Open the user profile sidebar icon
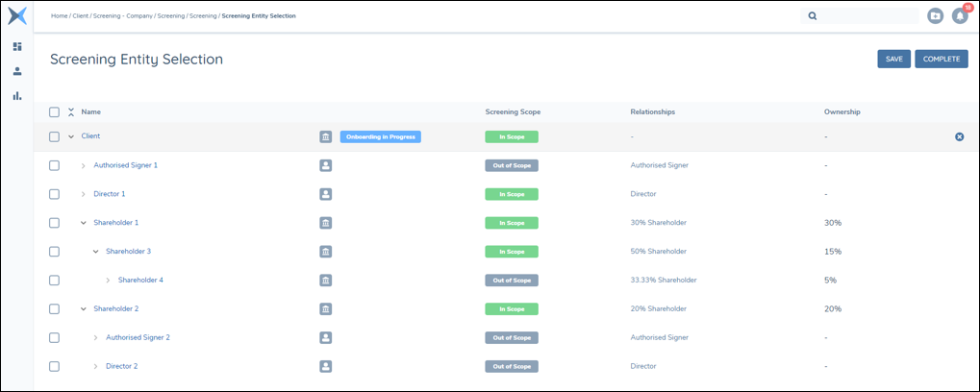Viewport: 980px width, 392px height. pos(16,71)
